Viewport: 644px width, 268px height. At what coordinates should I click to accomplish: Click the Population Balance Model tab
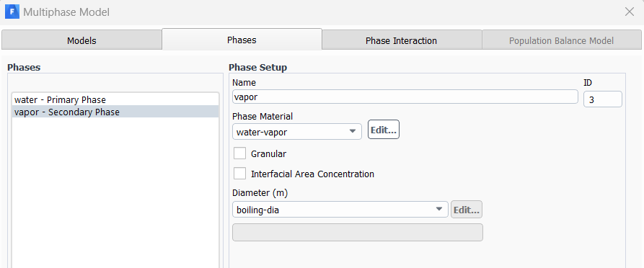561,40
